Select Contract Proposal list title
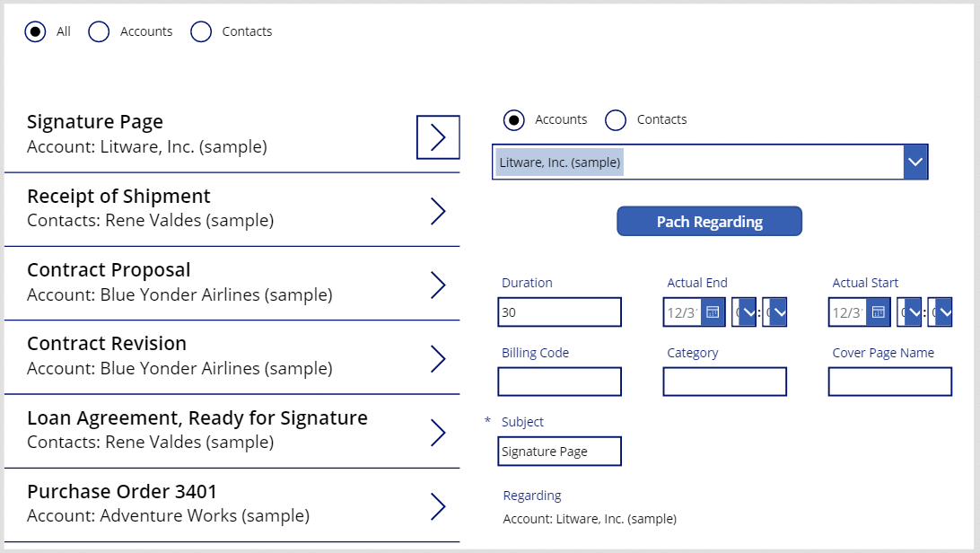 [x=109, y=270]
